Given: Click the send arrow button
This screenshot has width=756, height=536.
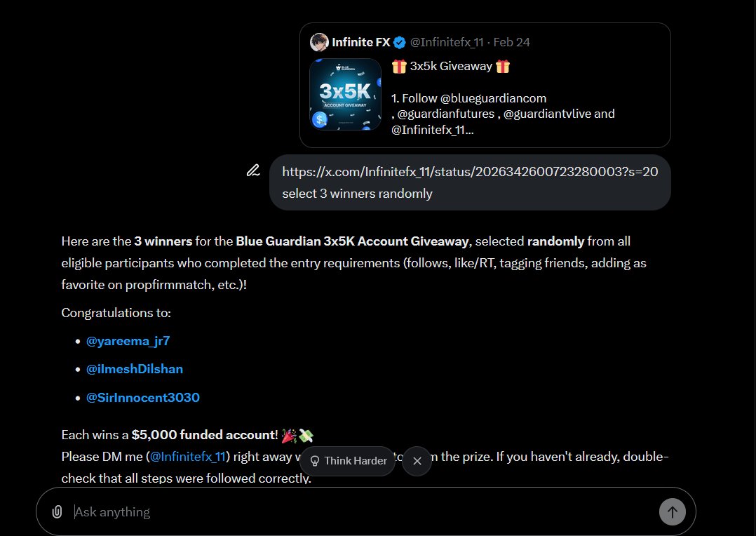Looking at the screenshot, I should [x=672, y=512].
